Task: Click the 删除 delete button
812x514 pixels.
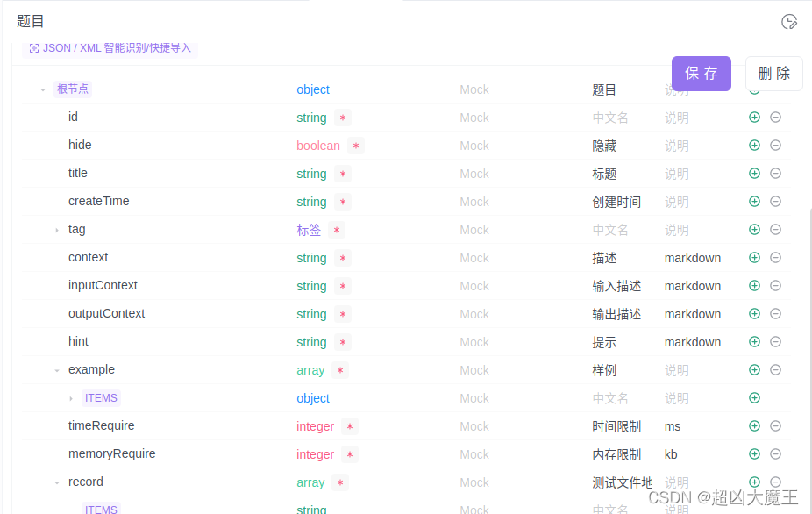Action: (x=774, y=74)
